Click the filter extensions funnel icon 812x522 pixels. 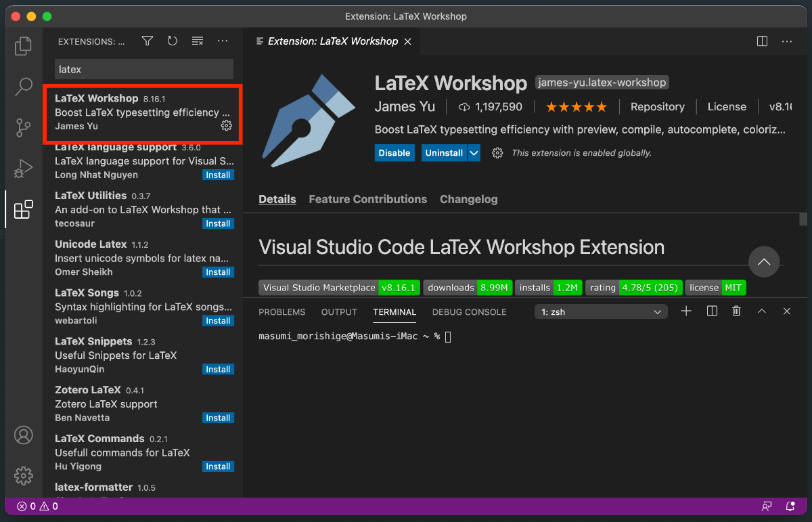coord(147,41)
